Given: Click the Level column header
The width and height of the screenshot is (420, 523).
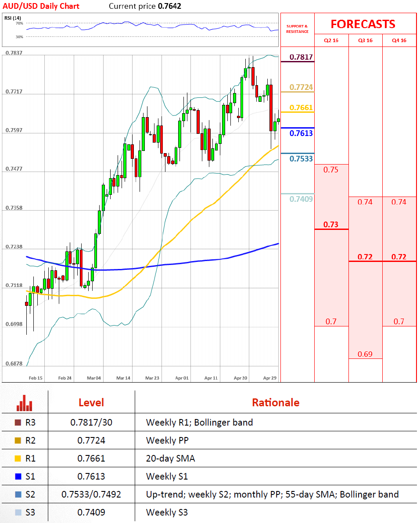Looking at the screenshot, I should tap(91, 403).
